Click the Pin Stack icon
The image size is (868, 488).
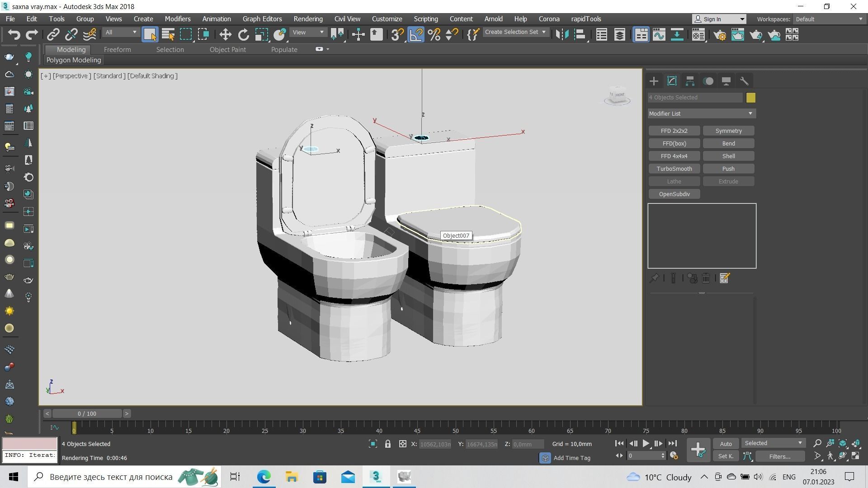coord(654,278)
